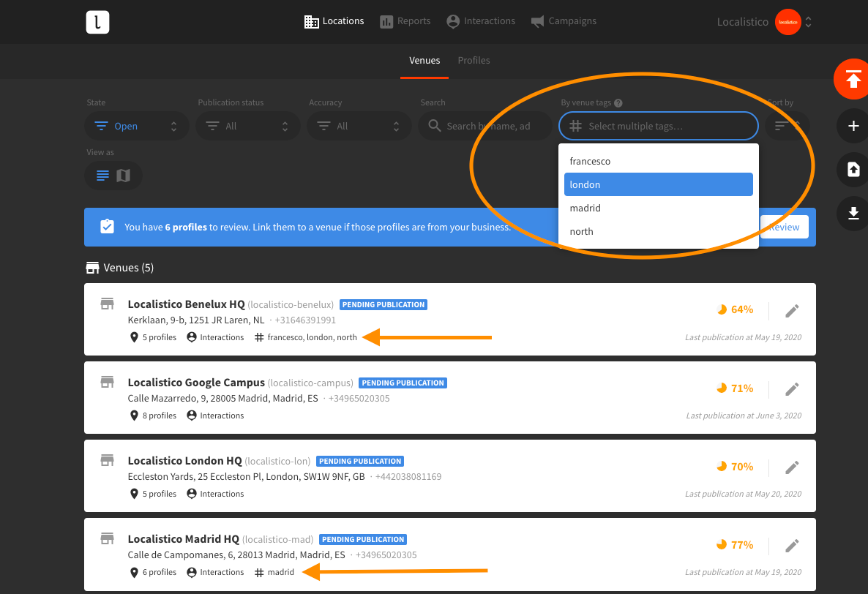Click the London HQ store icon
The width and height of the screenshot is (868, 594).
[107, 460]
